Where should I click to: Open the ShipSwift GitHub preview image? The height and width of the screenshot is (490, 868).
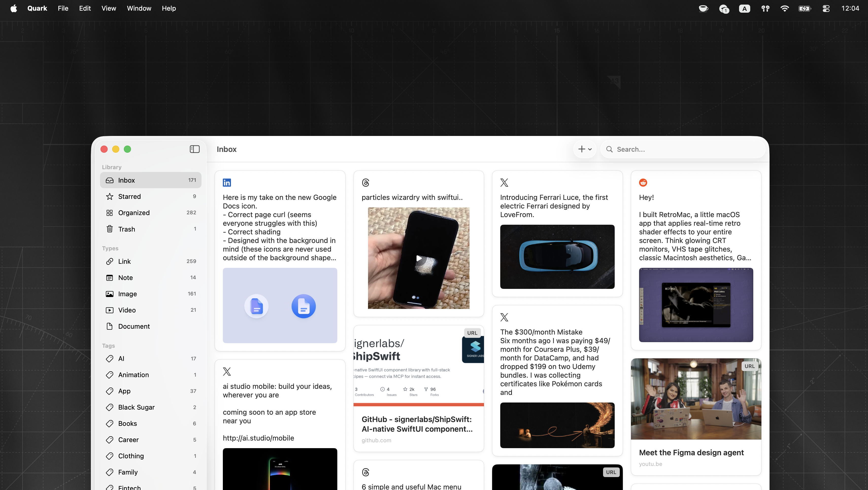pos(419,366)
